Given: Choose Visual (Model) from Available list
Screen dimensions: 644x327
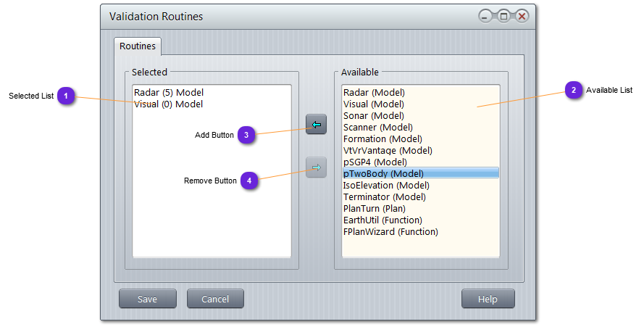Looking at the screenshot, I should [x=374, y=104].
